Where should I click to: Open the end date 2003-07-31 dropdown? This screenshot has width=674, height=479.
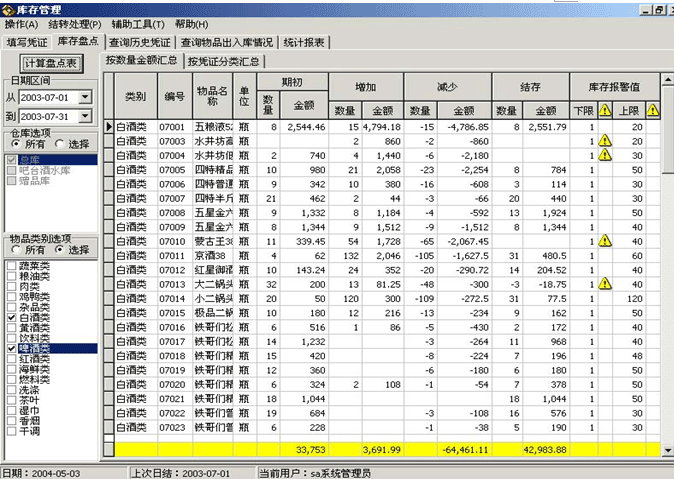click(x=85, y=116)
